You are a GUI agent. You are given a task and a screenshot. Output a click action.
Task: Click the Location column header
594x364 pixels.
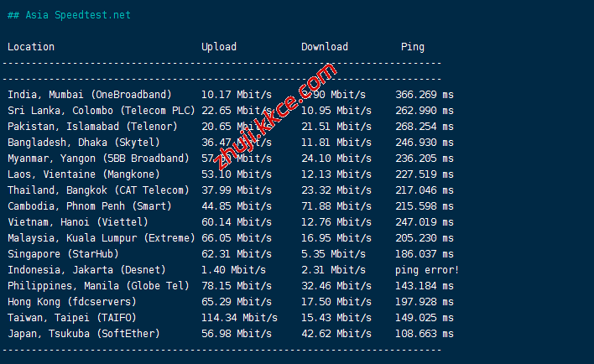coord(31,47)
